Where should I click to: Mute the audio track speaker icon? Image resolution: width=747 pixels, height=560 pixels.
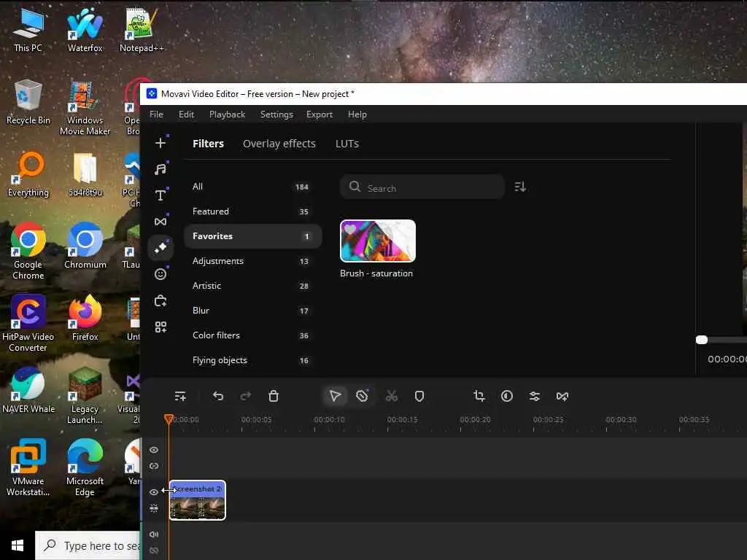154,534
